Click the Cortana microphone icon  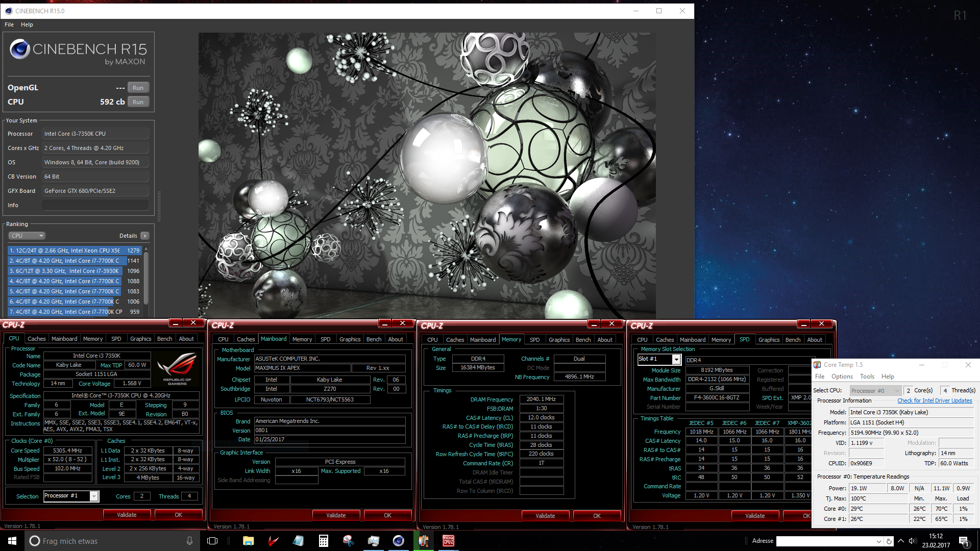(189, 541)
